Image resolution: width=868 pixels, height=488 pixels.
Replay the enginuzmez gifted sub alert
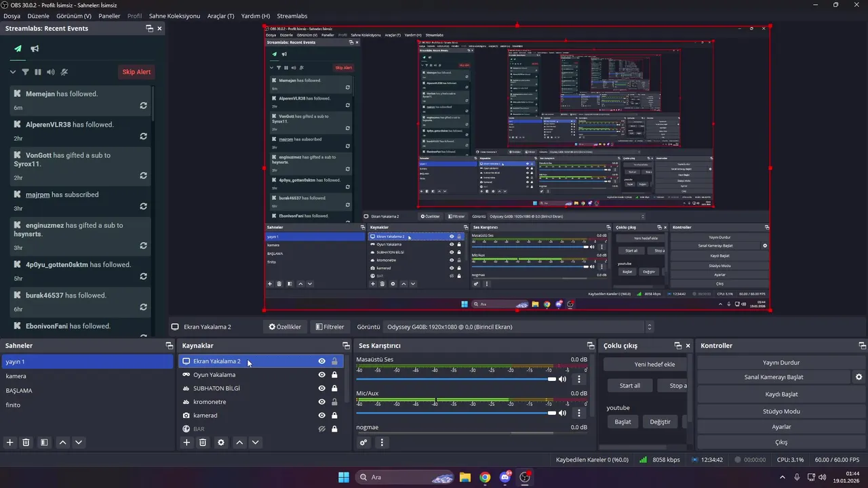[x=143, y=245]
